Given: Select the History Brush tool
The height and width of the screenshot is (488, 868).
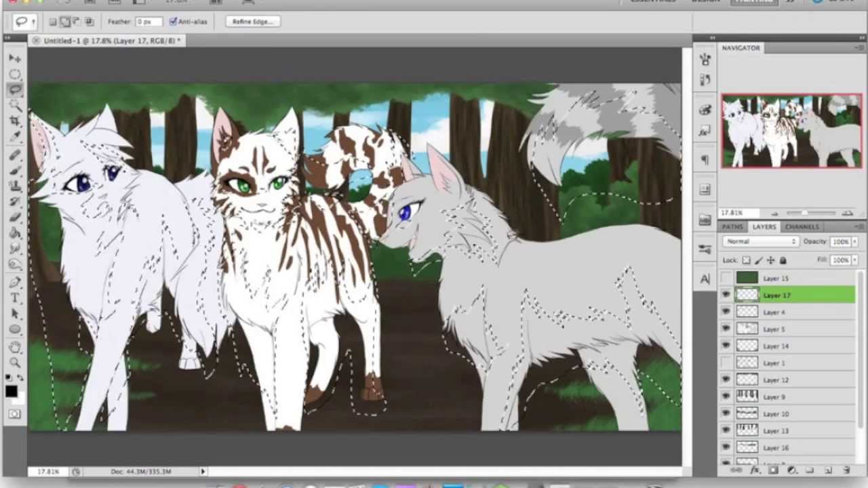Looking at the screenshot, I should [15, 202].
